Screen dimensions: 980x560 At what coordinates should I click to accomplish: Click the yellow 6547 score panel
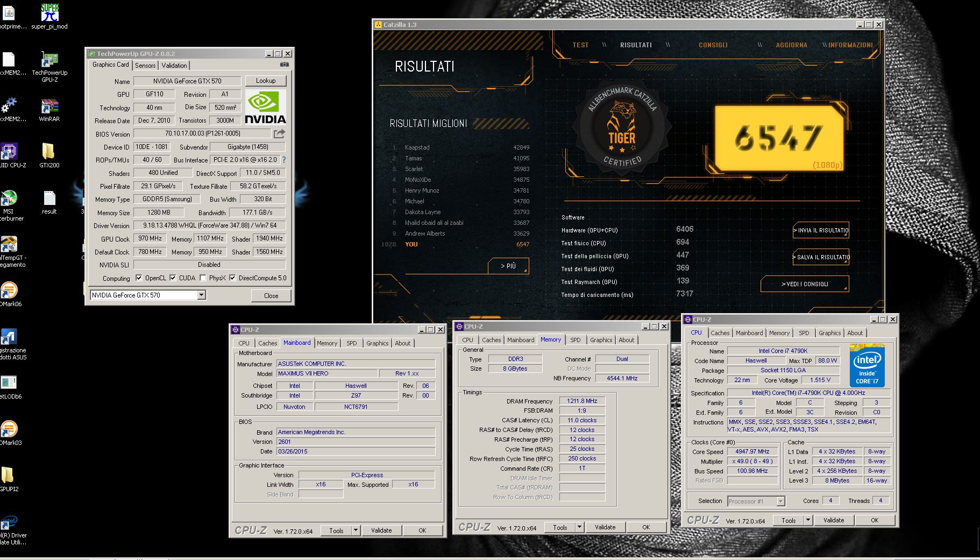click(779, 138)
